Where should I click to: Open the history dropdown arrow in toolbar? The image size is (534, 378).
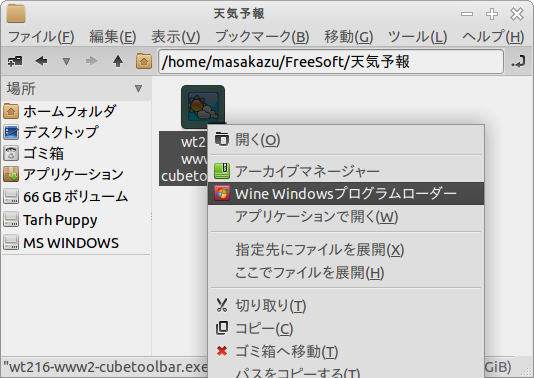tap(66, 62)
